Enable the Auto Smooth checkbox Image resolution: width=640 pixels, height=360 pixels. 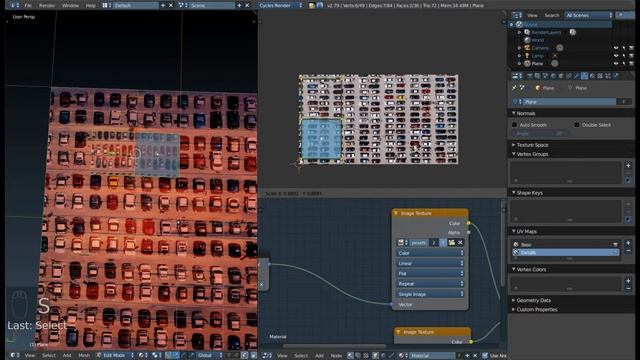click(515, 125)
